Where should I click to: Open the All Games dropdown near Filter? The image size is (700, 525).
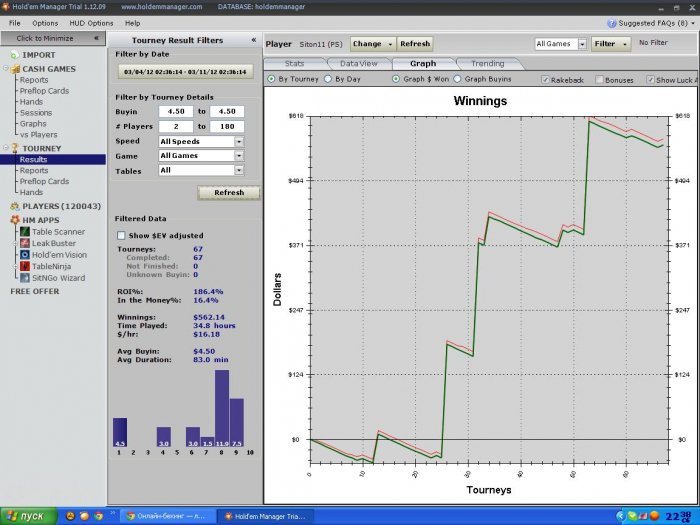pyautogui.click(x=582, y=44)
